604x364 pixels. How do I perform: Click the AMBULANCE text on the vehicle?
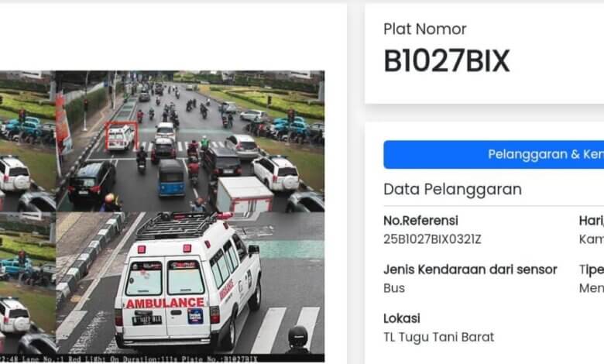point(165,303)
